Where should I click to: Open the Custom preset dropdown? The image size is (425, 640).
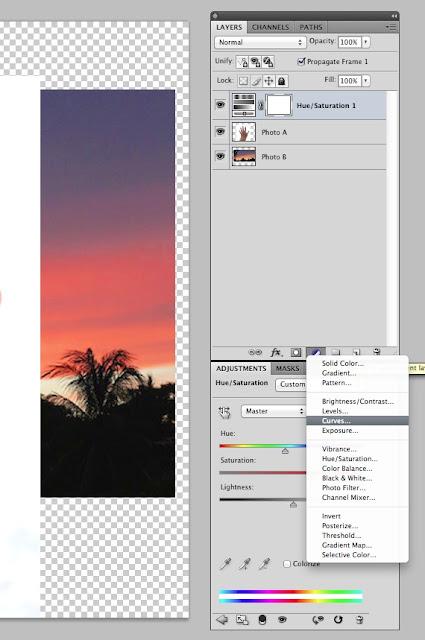291,384
